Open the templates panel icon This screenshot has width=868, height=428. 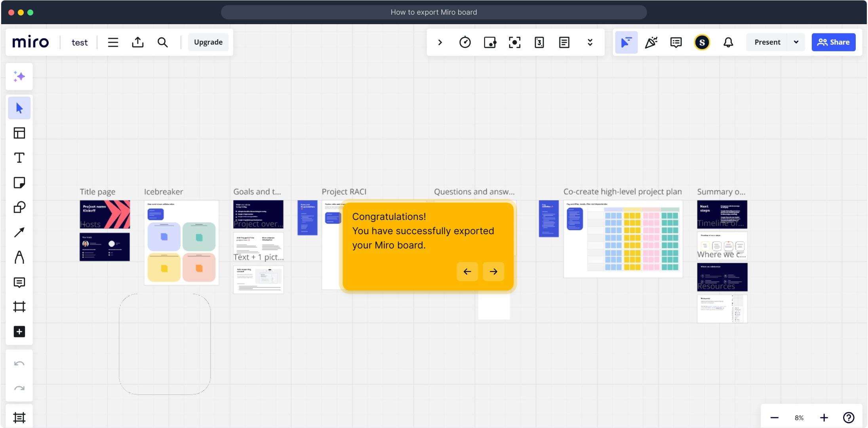(19, 133)
